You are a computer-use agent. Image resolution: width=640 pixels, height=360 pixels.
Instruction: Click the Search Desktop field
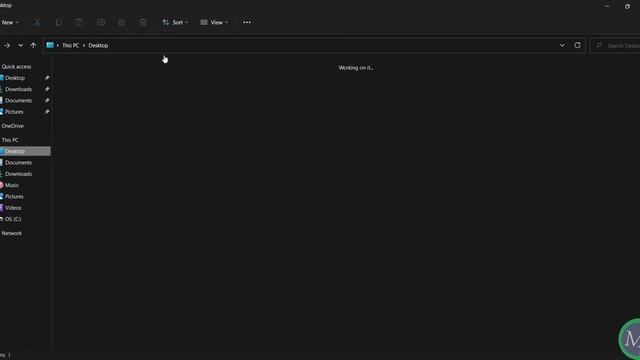[615, 45]
